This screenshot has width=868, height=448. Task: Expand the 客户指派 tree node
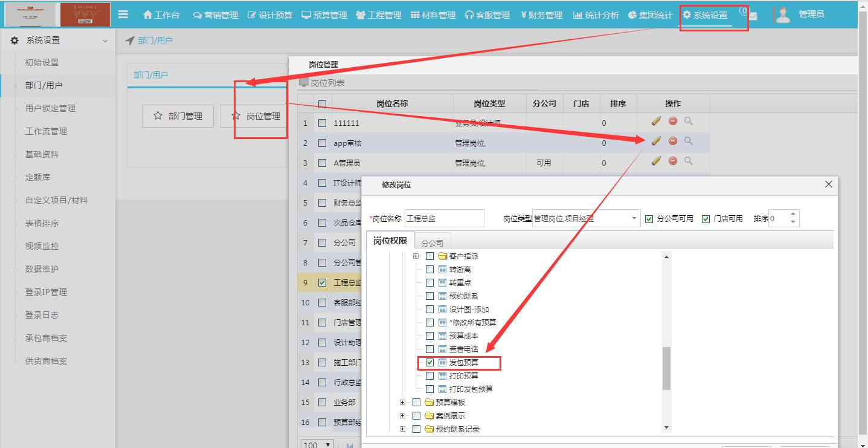click(x=416, y=256)
